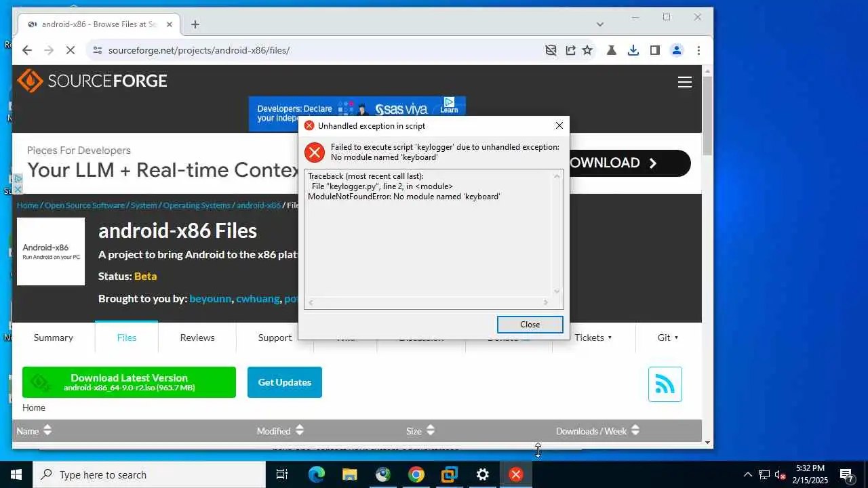Open the network tray icon
This screenshot has width=868, height=488.
pyautogui.click(x=764, y=474)
